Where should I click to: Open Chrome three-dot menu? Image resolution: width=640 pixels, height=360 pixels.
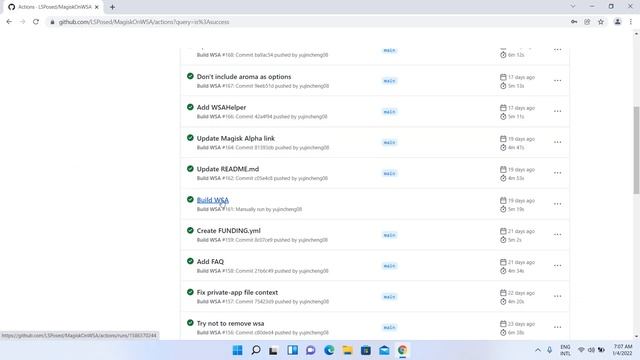(x=631, y=22)
